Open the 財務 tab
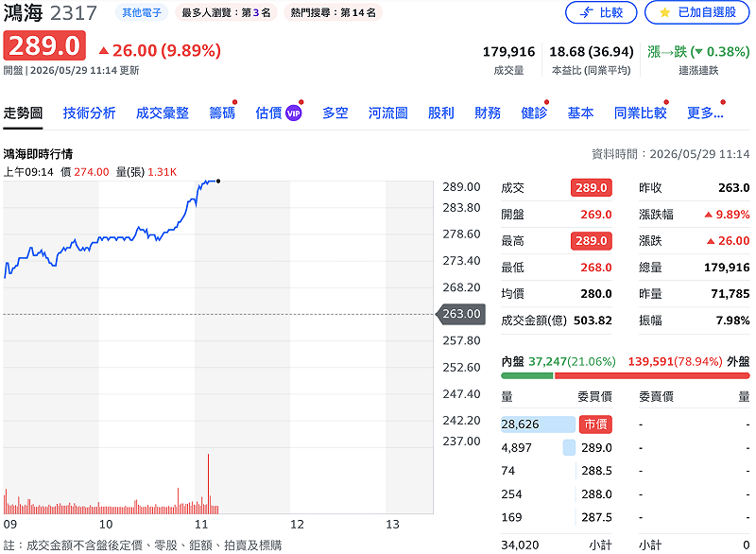The width and height of the screenshot is (756, 554). pyautogui.click(x=488, y=113)
